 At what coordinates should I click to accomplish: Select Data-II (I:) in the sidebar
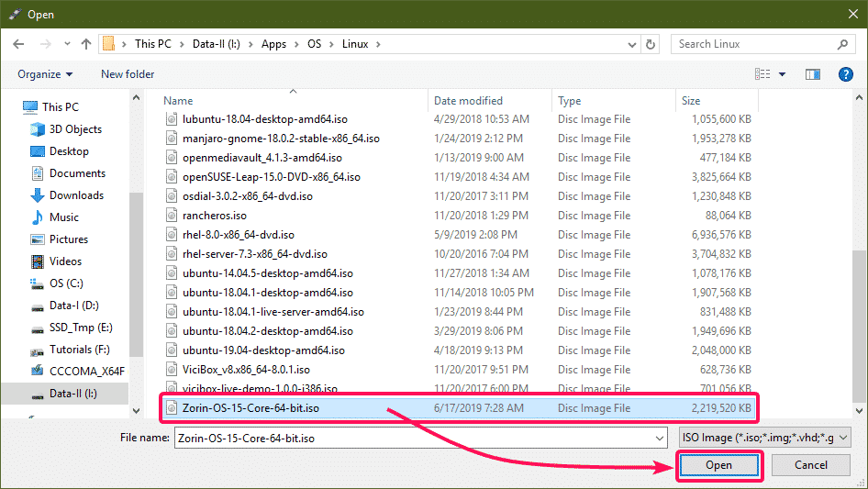point(72,394)
